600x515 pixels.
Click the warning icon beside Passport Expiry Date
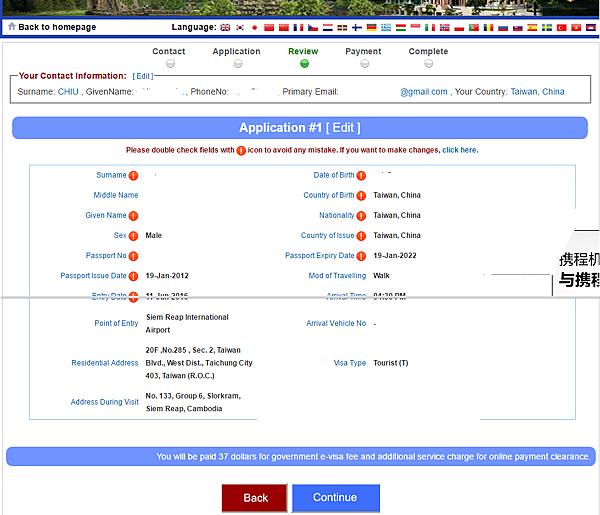(x=361, y=256)
